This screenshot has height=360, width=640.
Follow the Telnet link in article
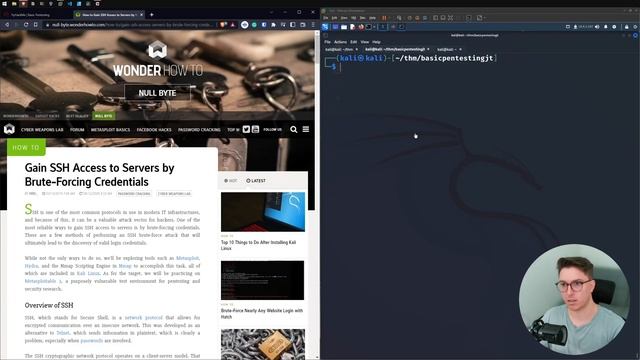(x=63, y=333)
